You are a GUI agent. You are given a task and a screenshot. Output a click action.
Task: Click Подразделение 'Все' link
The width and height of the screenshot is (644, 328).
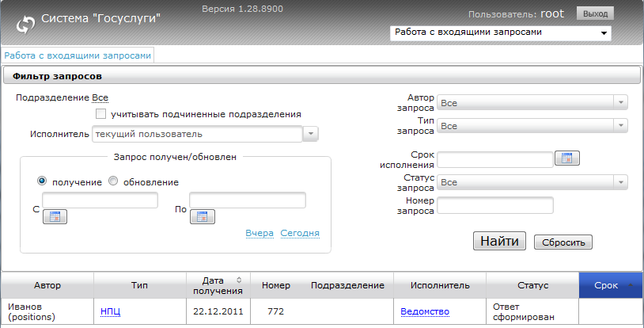pyautogui.click(x=100, y=98)
